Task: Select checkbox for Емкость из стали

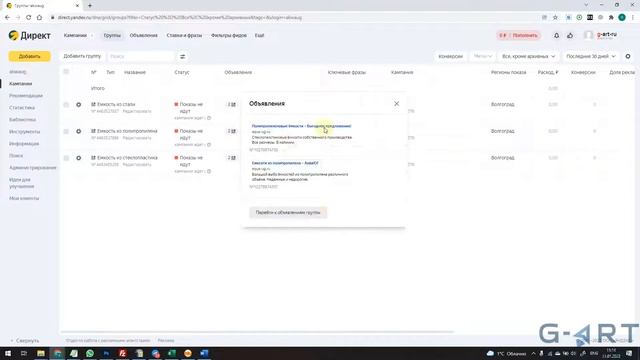Action: point(66,104)
